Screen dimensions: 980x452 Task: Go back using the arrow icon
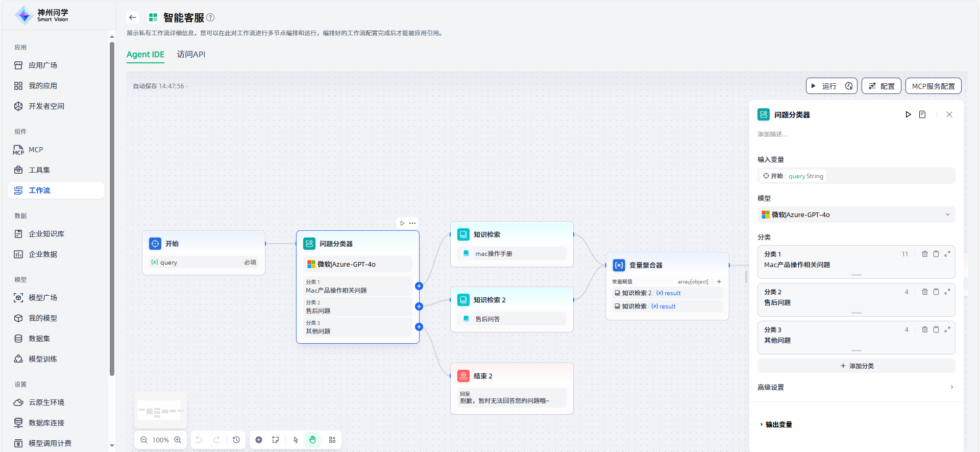(133, 17)
